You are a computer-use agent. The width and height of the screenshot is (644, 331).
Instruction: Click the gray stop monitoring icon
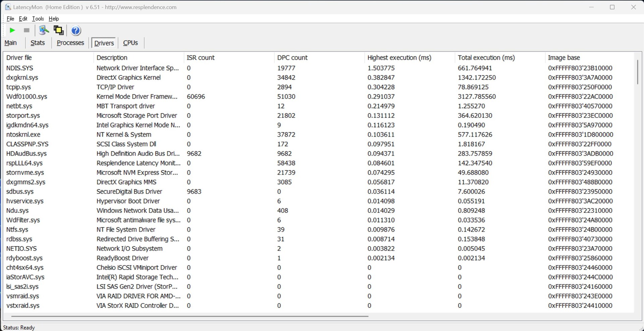(26, 30)
